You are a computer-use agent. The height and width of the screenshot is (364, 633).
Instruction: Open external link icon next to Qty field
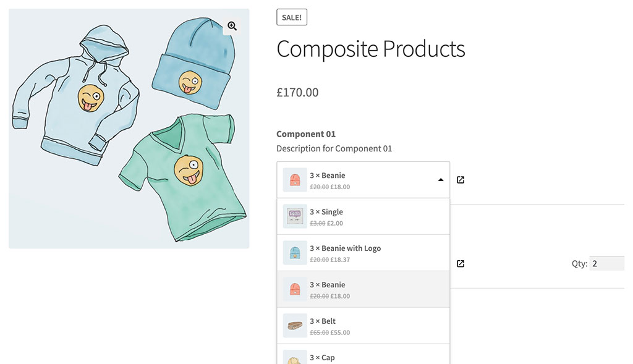pos(461,264)
